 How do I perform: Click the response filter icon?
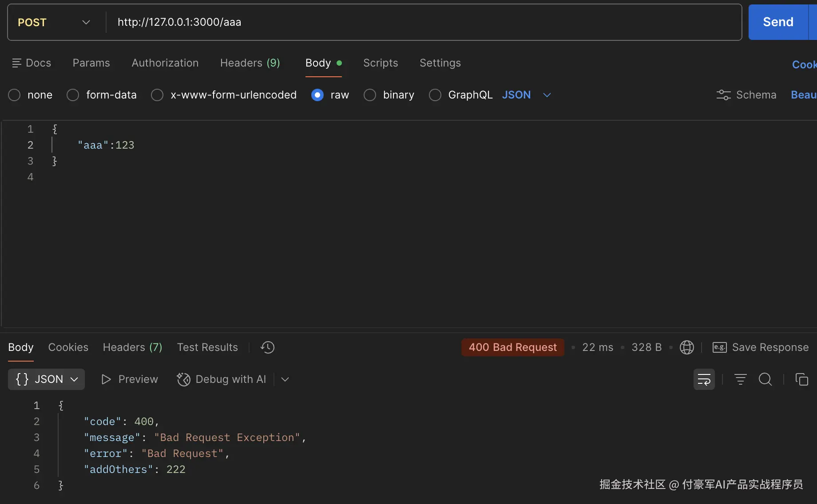(x=740, y=379)
